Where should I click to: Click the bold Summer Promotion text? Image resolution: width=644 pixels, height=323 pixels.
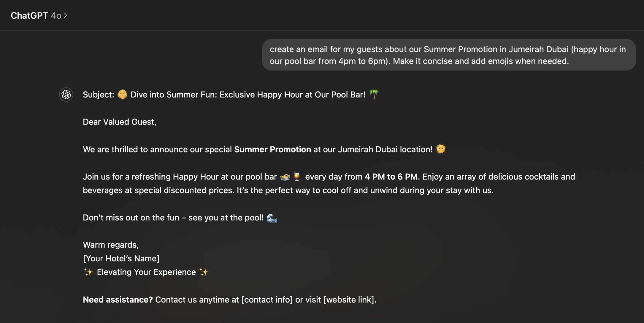pos(272,149)
